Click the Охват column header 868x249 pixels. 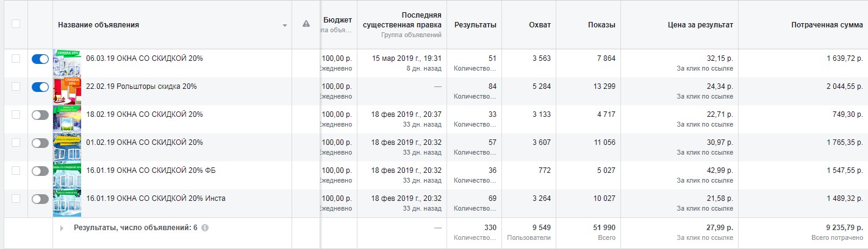click(x=540, y=25)
